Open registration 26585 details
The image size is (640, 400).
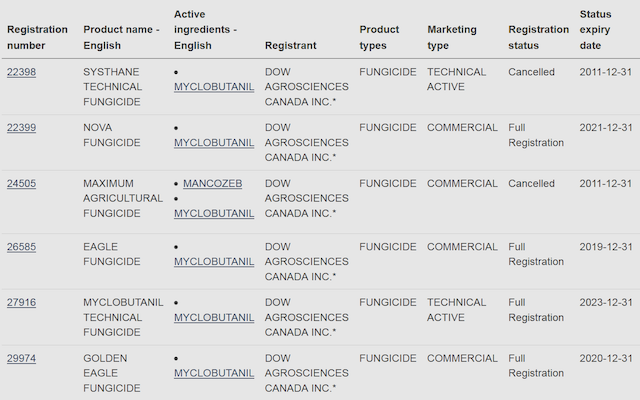click(x=21, y=246)
